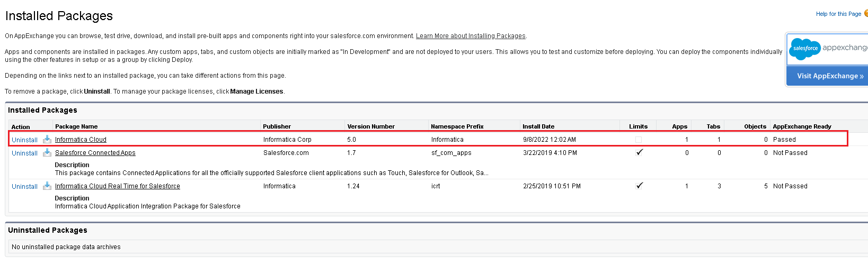Click the Limits column header

coord(638,126)
